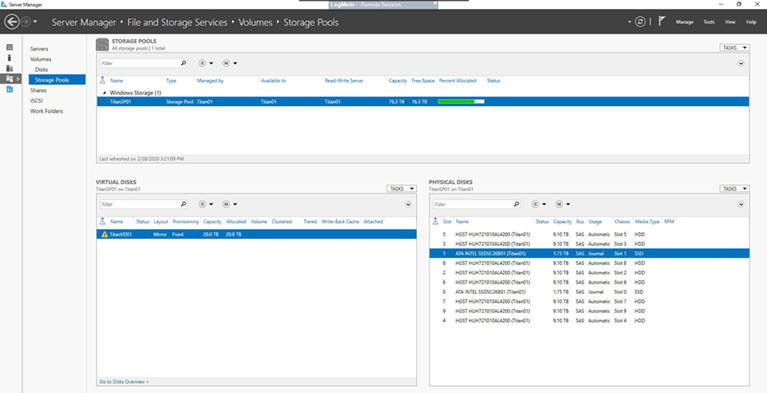Screen dimensions: 767x393
Task: Expand the Virtual Disks filter criteria chevron
Action: click(x=408, y=204)
